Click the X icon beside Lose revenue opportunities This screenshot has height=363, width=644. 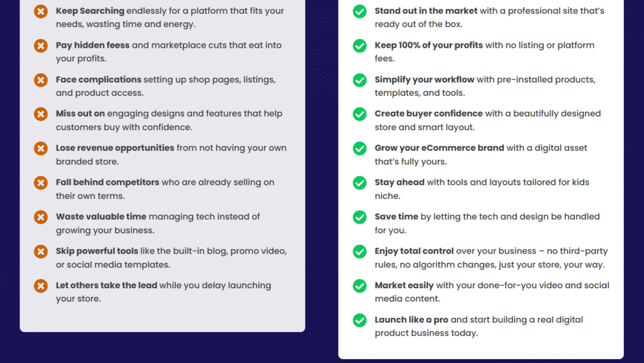point(40,148)
